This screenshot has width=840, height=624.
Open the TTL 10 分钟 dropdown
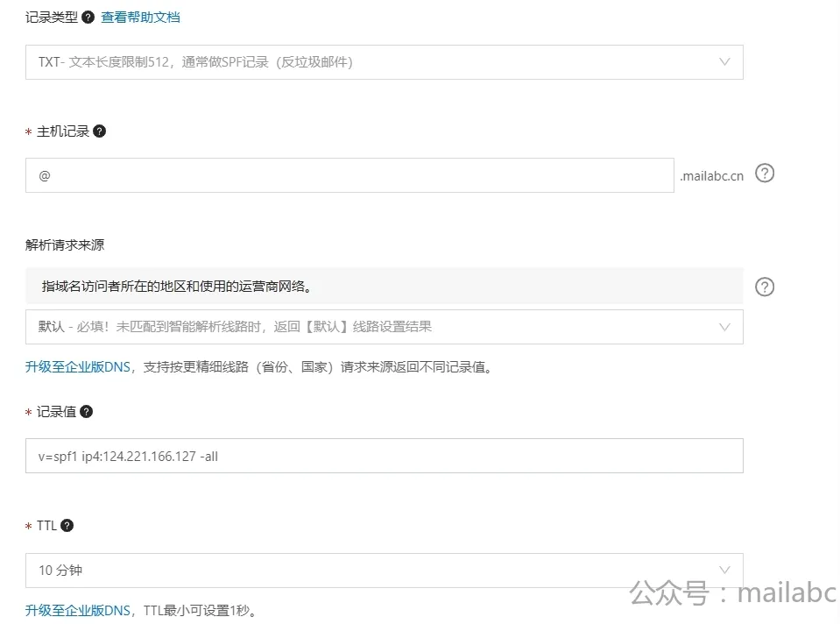click(385, 571)
